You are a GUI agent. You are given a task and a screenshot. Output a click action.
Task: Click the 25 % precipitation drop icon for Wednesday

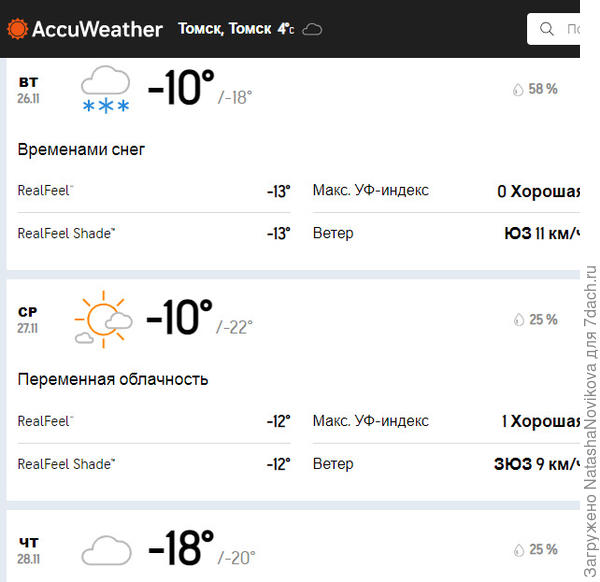tap(518, 319)
